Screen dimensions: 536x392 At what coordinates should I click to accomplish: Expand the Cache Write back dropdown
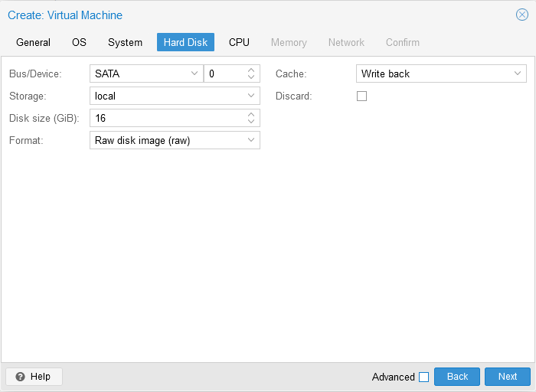point(518,73)
